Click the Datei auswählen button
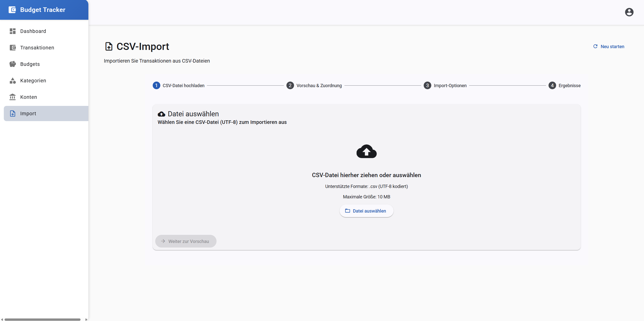644x321 pixels. pos(366,211)
